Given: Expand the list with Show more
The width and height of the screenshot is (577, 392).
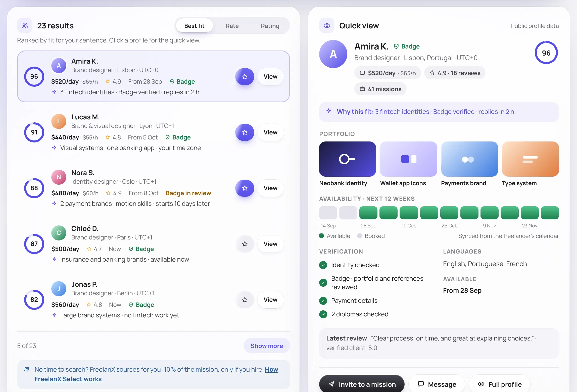Looking at the screenshot, I should [267, 346].
